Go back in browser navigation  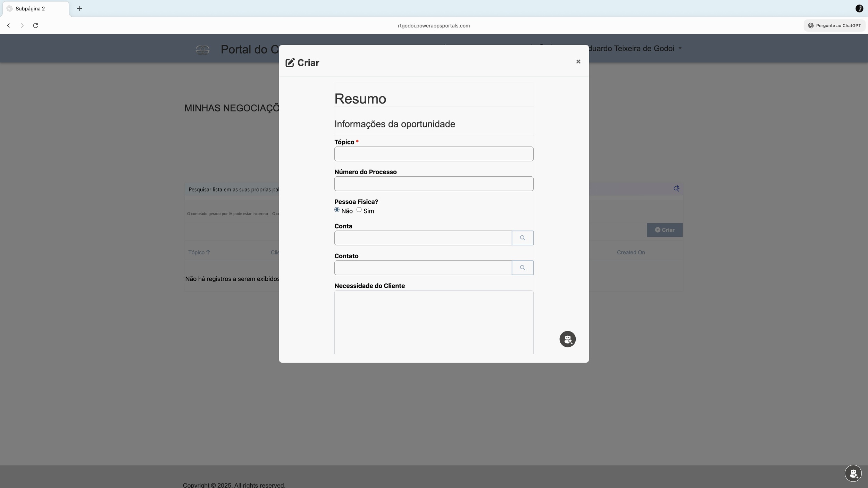click(x=9, y=25)
